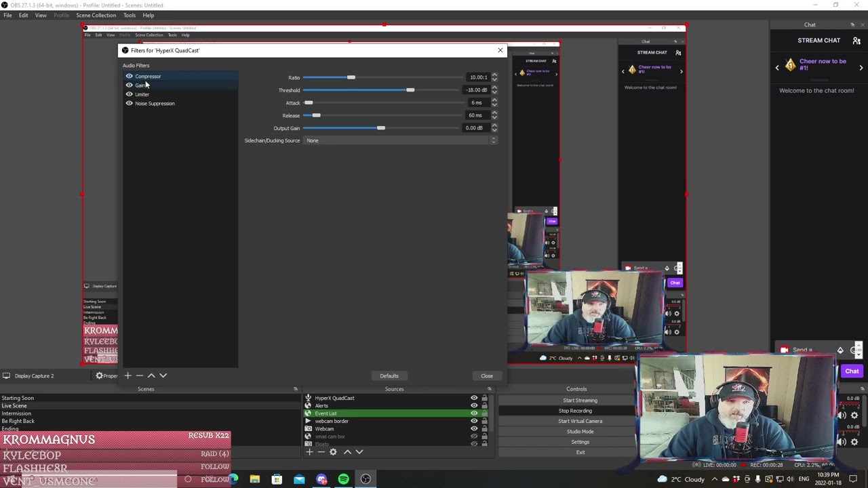868x488 pixels.
Task: Pop out the Chat dock
Action: [x=852, y=25]
